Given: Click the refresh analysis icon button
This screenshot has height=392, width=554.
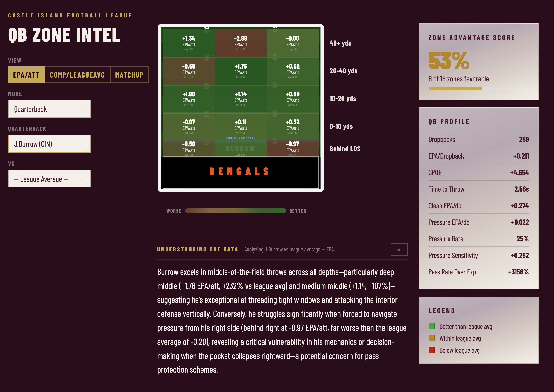Looking at the screenshot, I should [399, 250].
